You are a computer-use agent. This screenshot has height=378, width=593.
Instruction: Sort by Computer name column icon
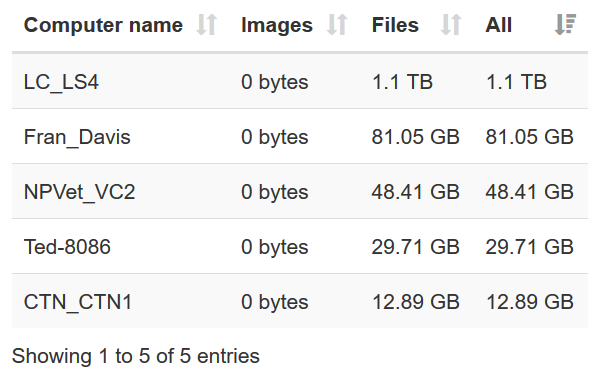pos(206,25)
